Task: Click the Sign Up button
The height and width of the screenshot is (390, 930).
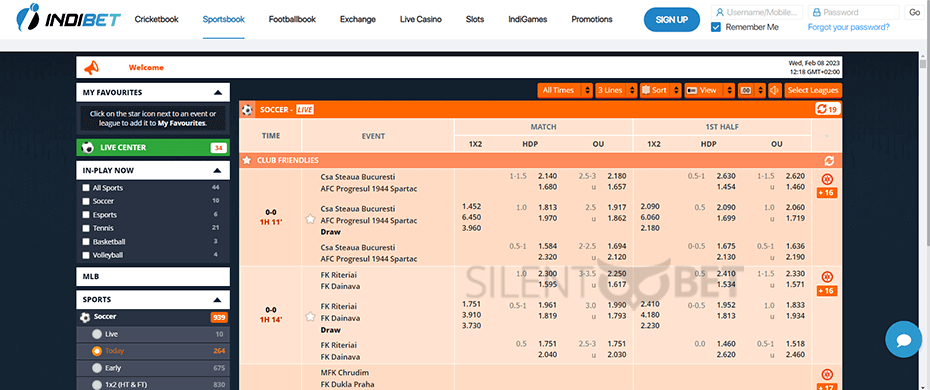Action: pyautogui.click(x=672, y=20)
